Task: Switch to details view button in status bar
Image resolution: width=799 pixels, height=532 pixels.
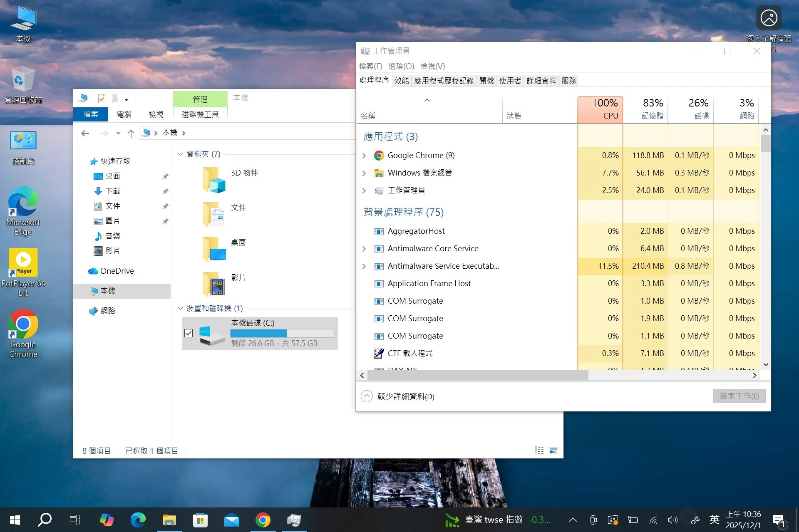Action: (539, 451)
